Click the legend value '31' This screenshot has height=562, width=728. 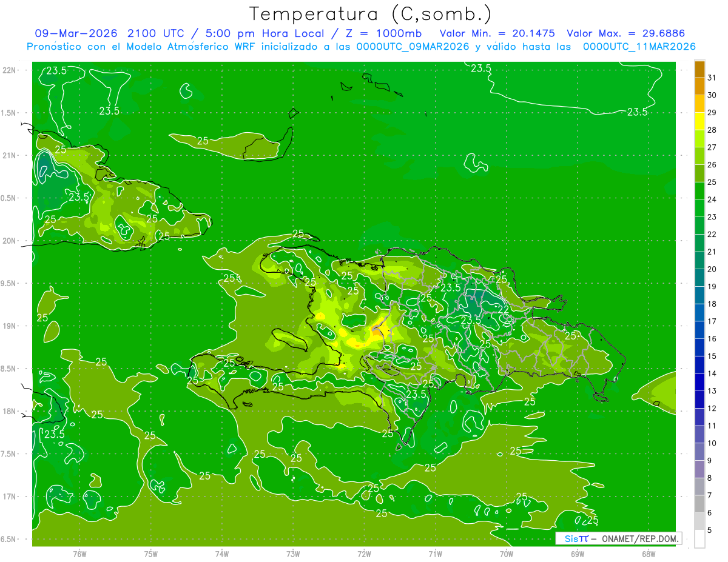click(x=712, y=78)
